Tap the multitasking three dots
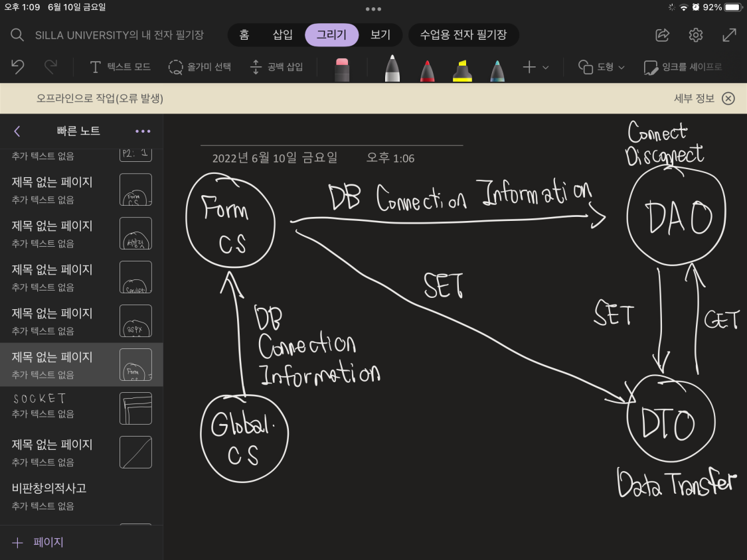747x560 pixels. pyautogui.click(x=373, y=9)
